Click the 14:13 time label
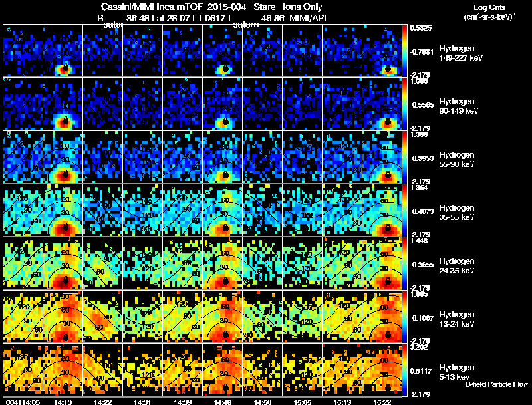The width and height of the screenshot is (532, 405). [63, 402]
